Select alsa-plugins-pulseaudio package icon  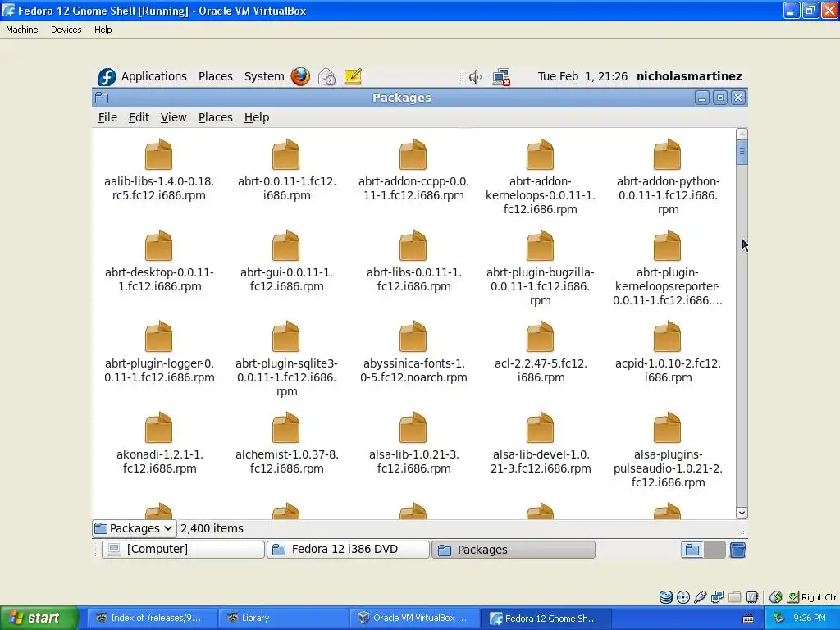(x=667, y=427)
